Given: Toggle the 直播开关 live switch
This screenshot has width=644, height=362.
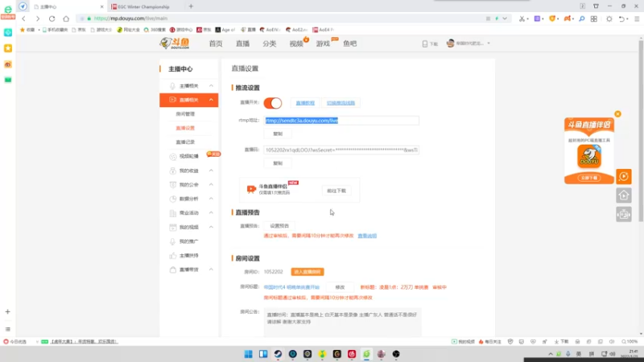Looking at the screenshot, I should click(x=273, y=103).
